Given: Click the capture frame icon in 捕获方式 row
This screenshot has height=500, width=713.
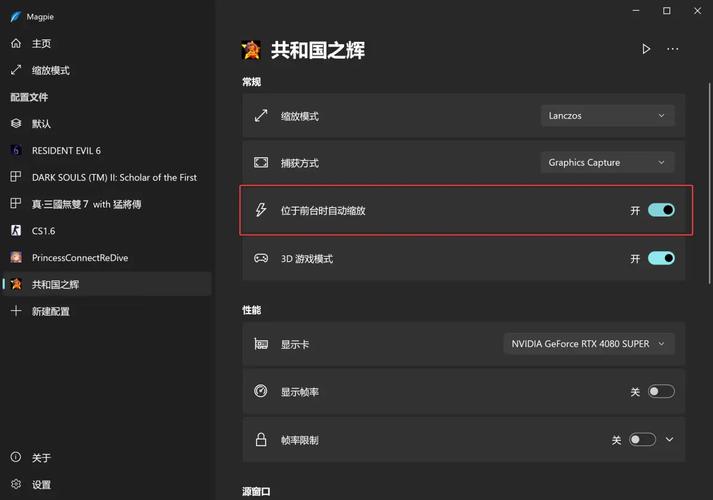Looking at the screenshot, I should (261, 162).
